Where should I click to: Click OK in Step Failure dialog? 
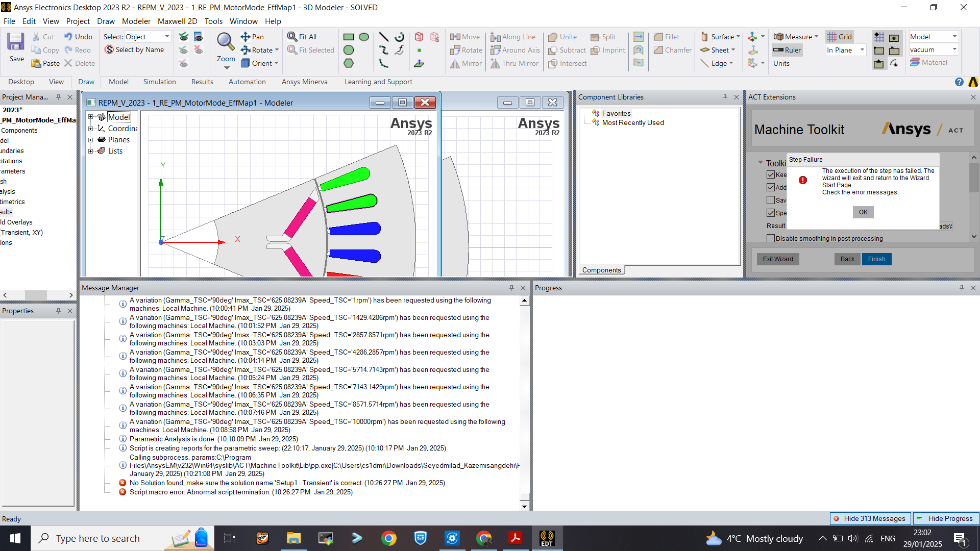(863, 212)
